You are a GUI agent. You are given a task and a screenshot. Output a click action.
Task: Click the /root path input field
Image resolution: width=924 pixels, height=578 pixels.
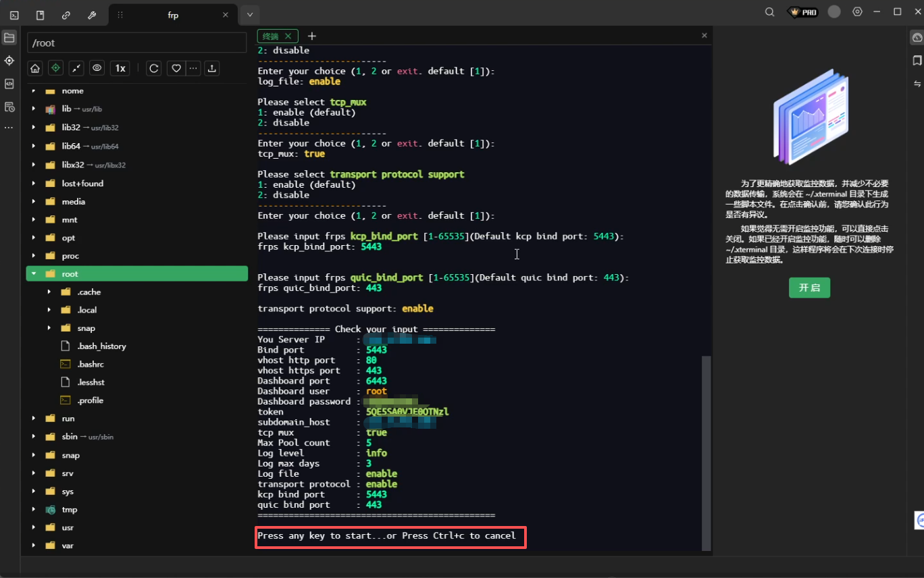(136, 43)
